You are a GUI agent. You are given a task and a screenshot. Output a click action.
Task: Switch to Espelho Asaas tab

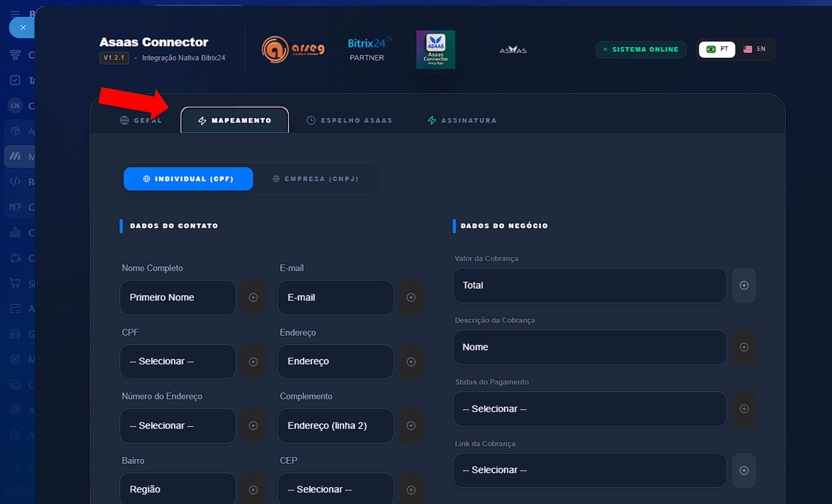pos(349,121)
